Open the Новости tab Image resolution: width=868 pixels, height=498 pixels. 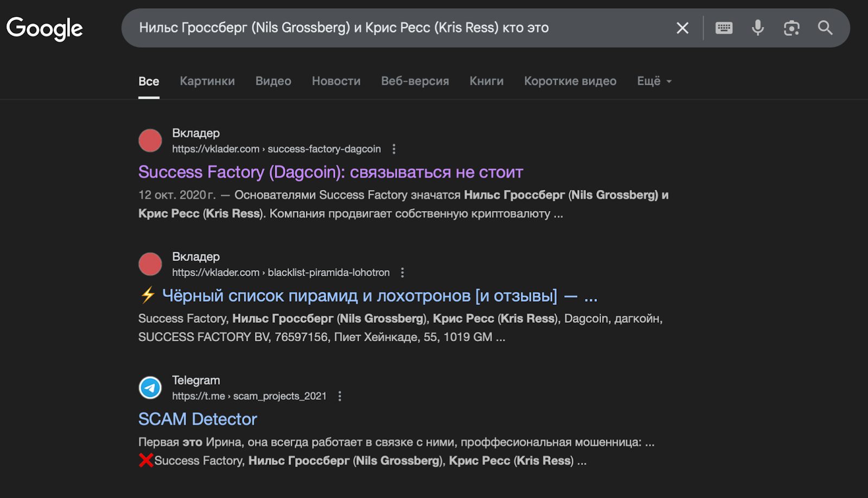coord(336,81)
